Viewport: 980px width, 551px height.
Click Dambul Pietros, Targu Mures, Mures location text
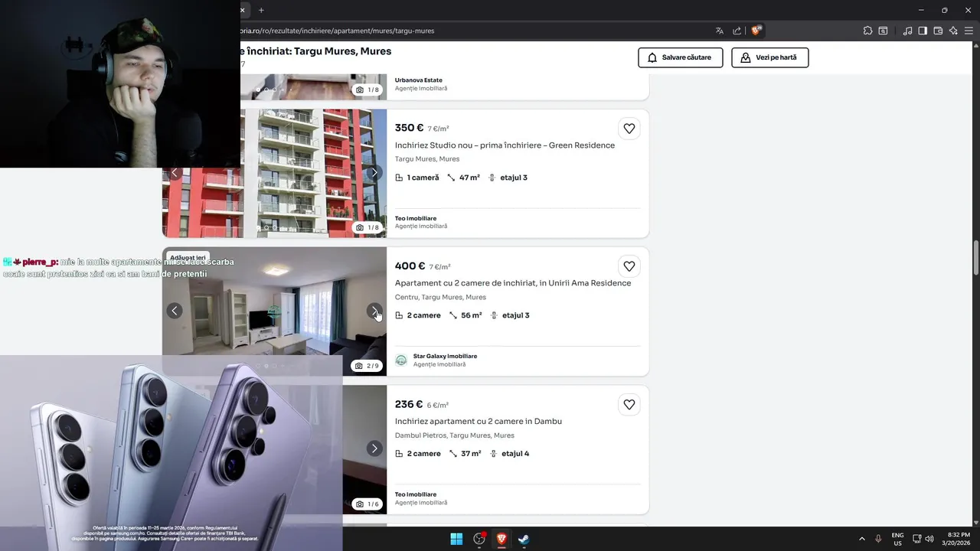pos(455,435)
